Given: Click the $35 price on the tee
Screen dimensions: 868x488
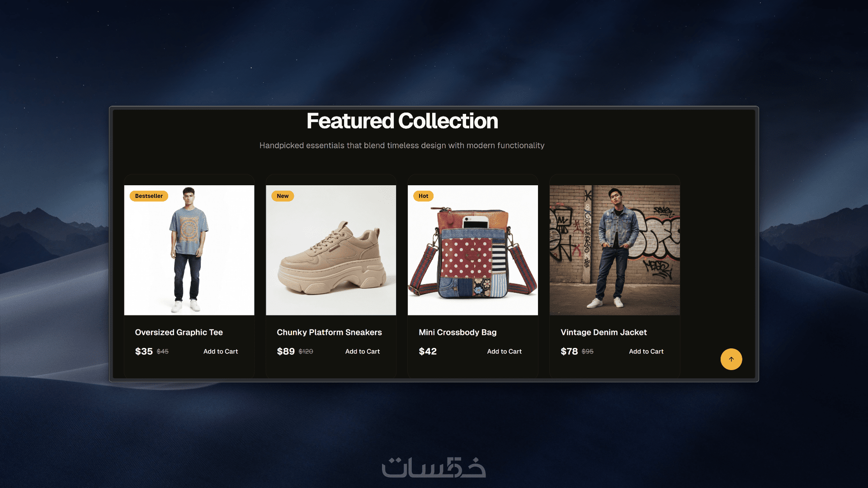Looking at the screenshot, I should point(144,352).
